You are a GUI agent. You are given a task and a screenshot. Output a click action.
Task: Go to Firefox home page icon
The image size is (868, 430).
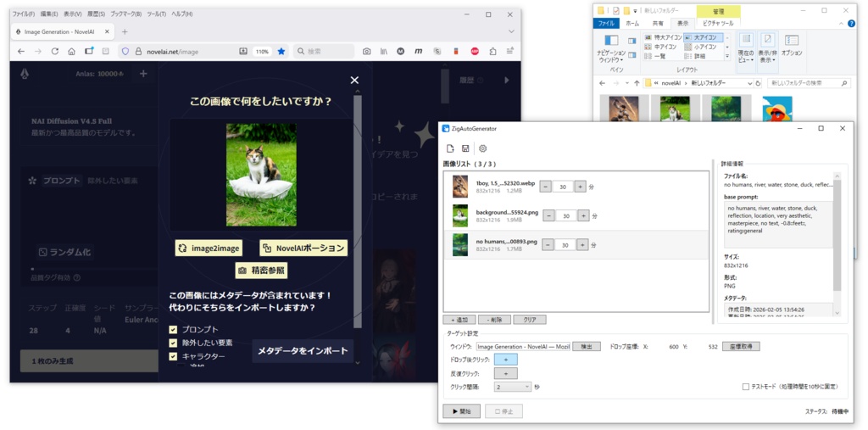(x=71, y=52)
